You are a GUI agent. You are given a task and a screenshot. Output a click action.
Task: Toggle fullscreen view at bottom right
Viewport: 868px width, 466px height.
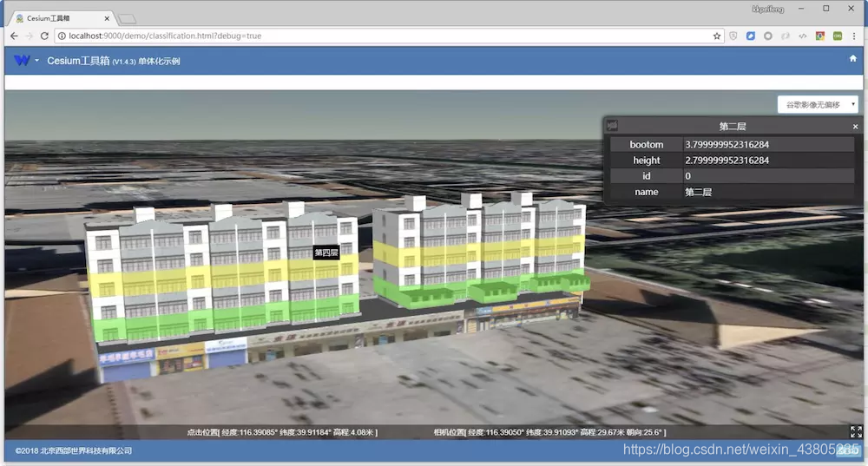[x=856, y=431]
